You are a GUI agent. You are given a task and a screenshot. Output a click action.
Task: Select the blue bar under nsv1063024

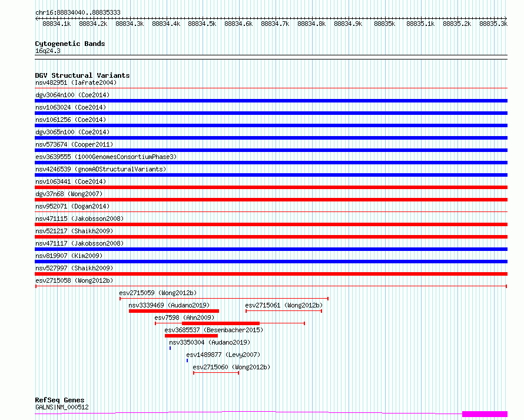pos(271,113)
